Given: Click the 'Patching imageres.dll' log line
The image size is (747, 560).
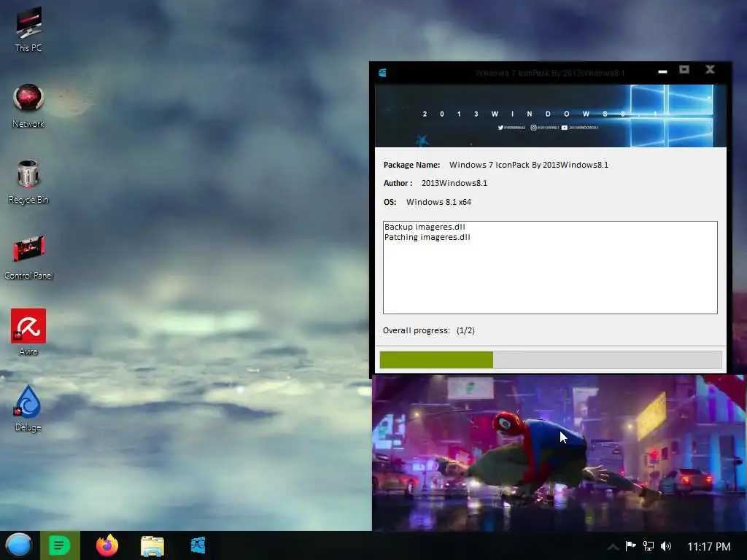Looking at the screenshot, I should [x=427, y=237].
